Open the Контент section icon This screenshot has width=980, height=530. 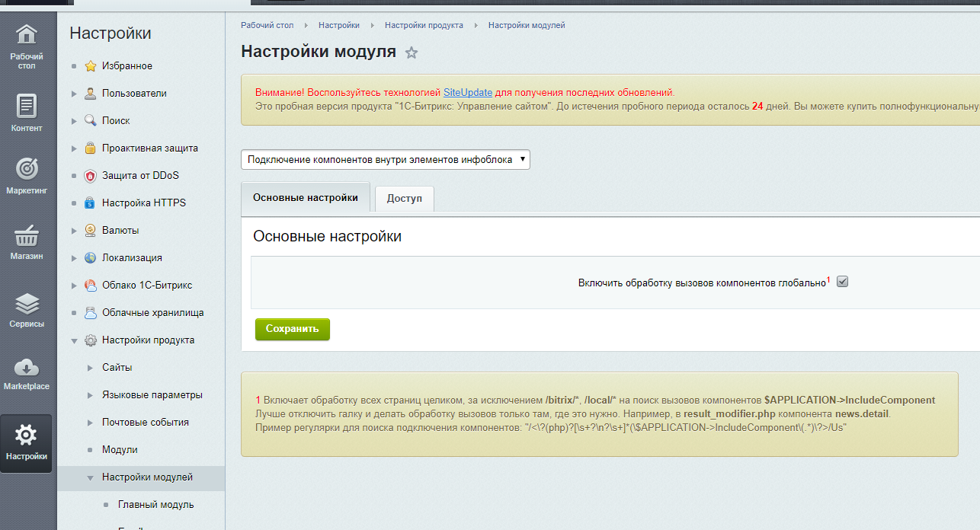[x=27, y=106]
